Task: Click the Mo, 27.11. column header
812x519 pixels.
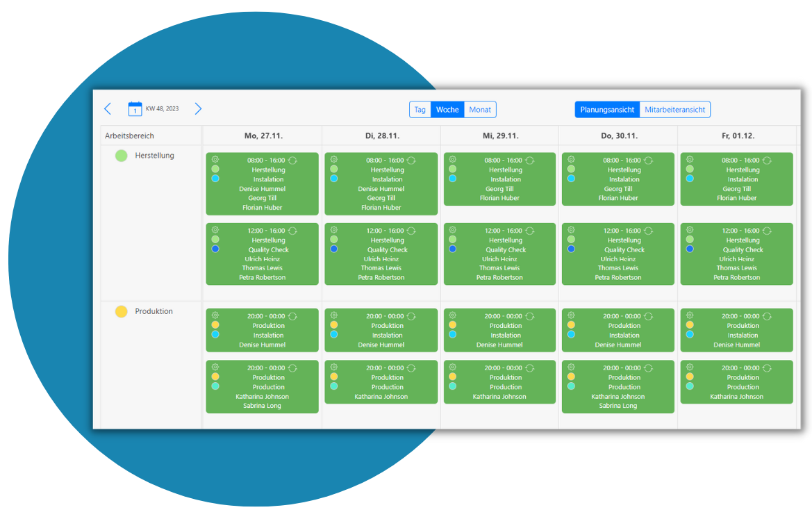Action: (x=263, y=136)
